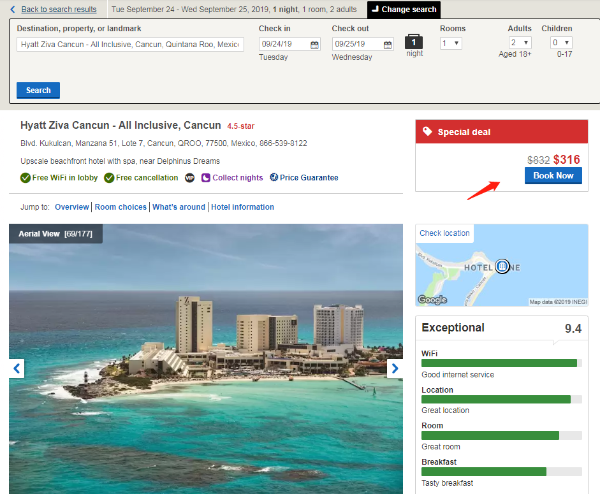
Task: Click the Breakfast rating bar
Action: tap(501, 471)
